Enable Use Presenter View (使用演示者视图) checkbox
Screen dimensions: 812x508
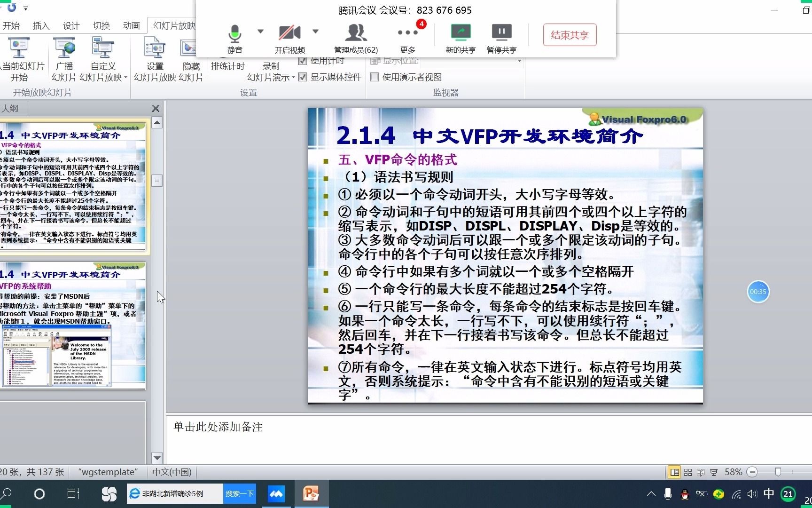[375, 77]
